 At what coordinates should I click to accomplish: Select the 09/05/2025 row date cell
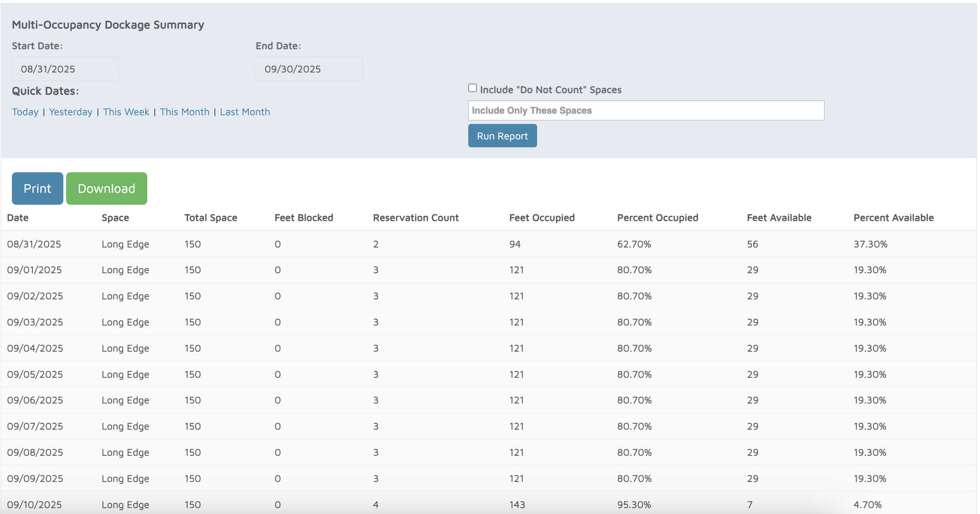click(35, 374)
